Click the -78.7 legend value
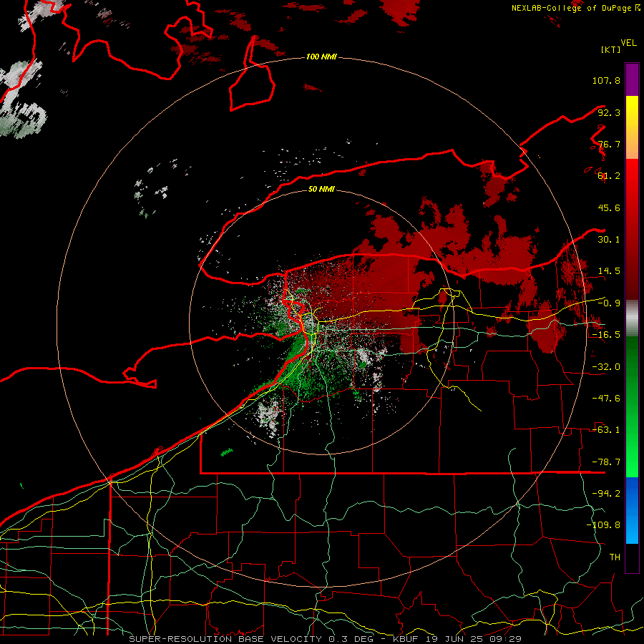Screen dimensions: 644x644 pos(606,462)
